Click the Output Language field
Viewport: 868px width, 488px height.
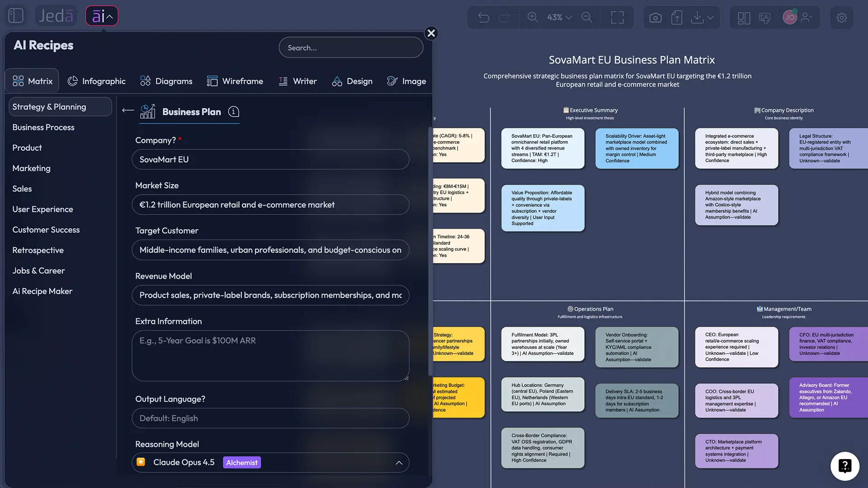pos(270,418)
